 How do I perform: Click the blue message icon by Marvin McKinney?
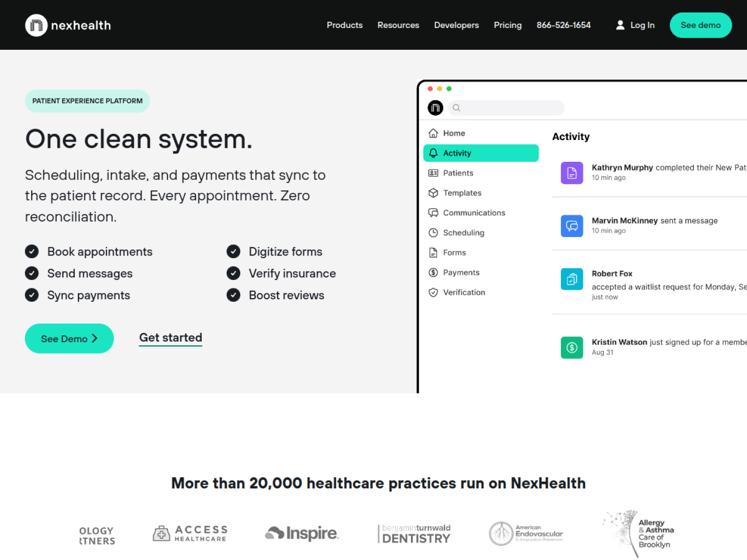[572, 226]
